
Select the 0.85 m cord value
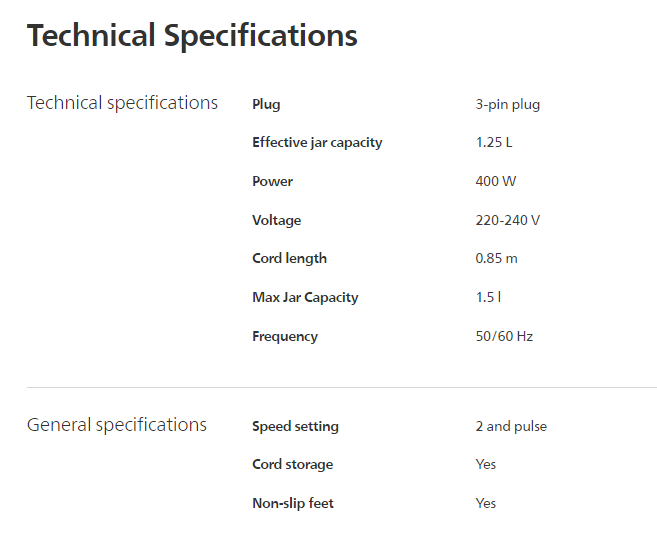click(x=496, y=258)
